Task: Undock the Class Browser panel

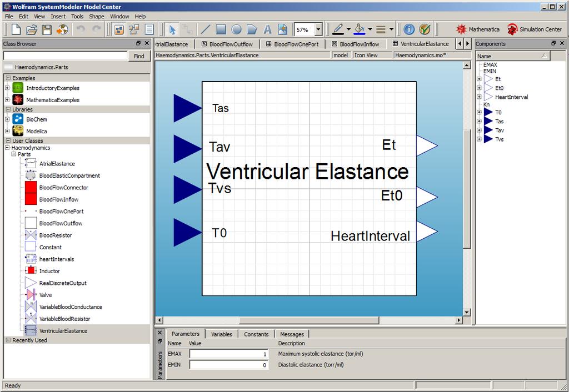Action: (138, 43)
